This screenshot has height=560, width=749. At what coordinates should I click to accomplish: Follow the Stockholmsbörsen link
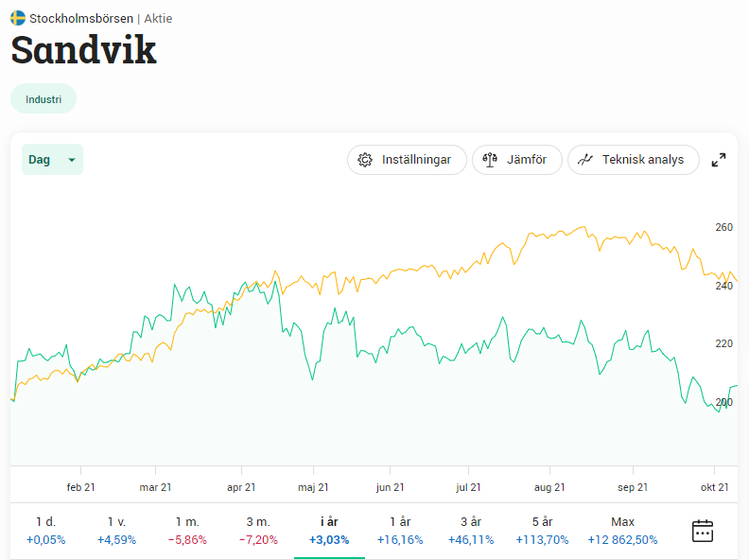click(81, 19)
